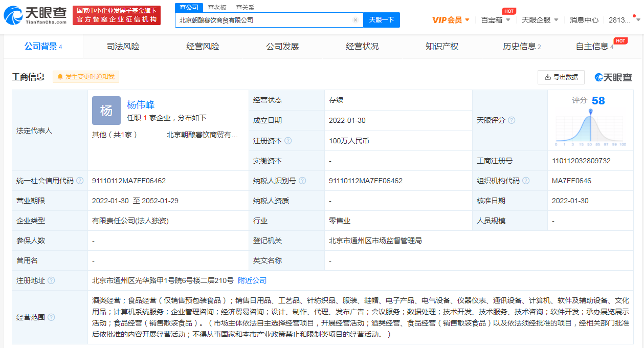The image size is (644, 348).
Task: Select the 行业 value 零售业
Action: coord(340,221)
